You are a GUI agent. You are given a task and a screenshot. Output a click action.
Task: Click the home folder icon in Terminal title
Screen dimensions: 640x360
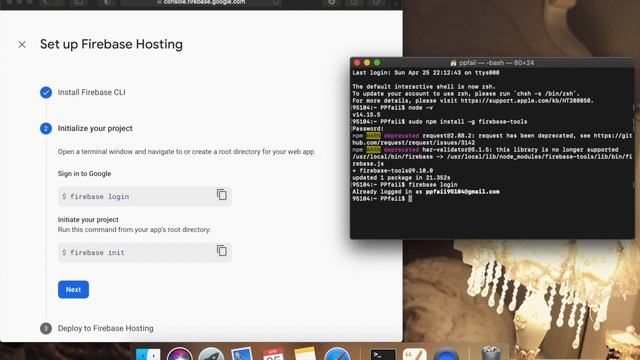point(453,63)
